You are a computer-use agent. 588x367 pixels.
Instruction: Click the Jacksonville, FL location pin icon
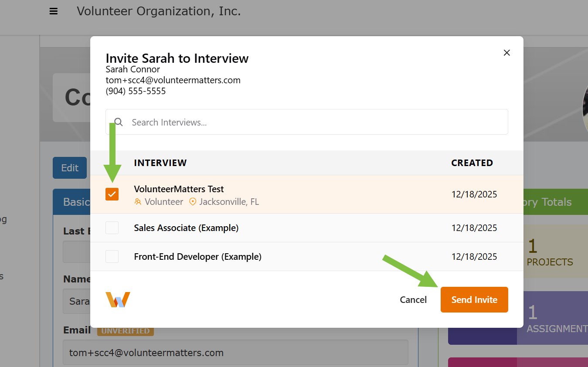click(193, 202)
